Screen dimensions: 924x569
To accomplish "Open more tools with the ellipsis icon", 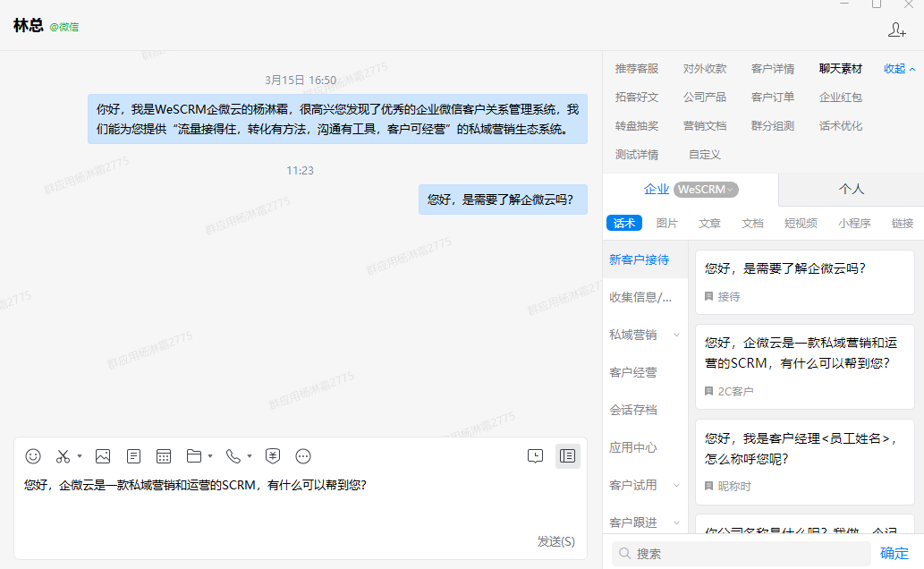I will [303, 455].
